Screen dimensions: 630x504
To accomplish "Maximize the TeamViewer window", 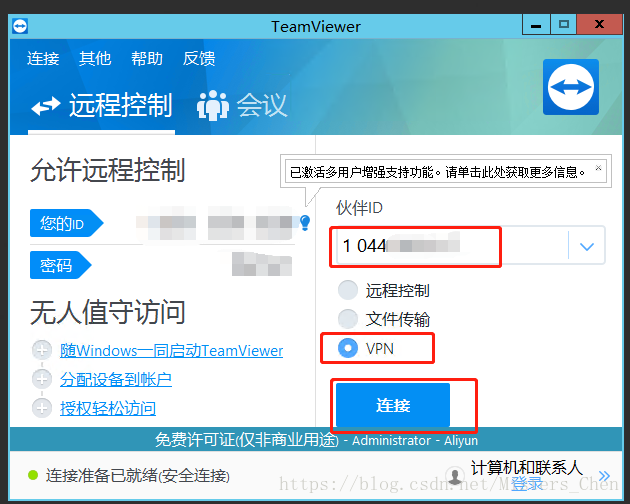I will click(563, 25).
